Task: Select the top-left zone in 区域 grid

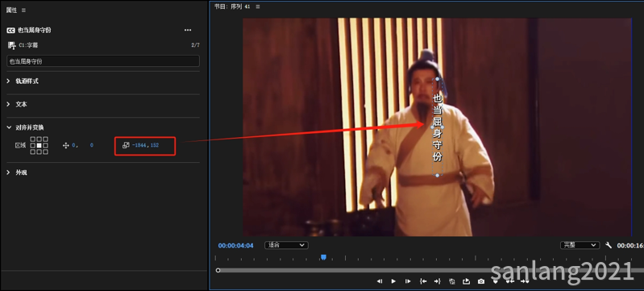Action: coord(33,139)
